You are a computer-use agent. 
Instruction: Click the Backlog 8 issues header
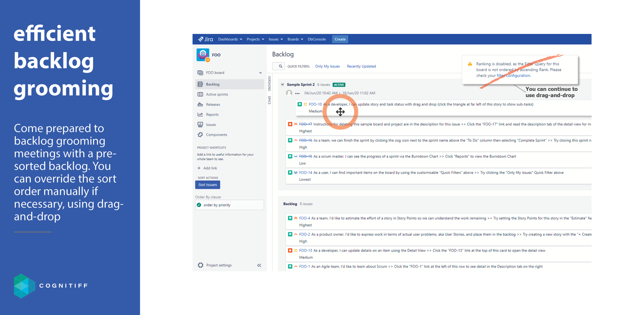[298, 204]
